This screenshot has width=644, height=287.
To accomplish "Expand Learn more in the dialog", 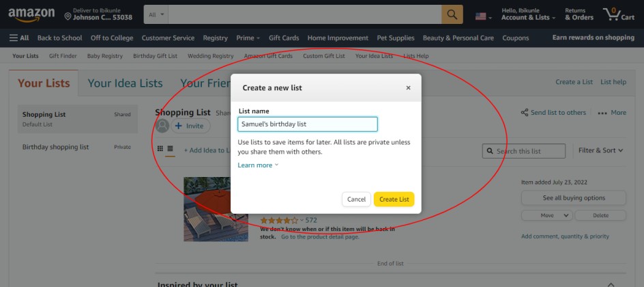I will (x=258, y=165).
